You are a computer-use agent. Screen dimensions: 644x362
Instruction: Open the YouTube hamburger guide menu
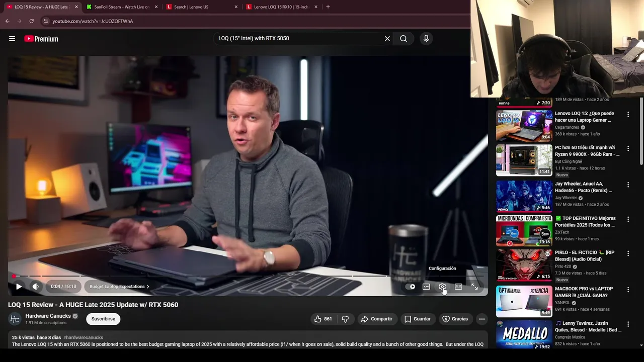12,39
